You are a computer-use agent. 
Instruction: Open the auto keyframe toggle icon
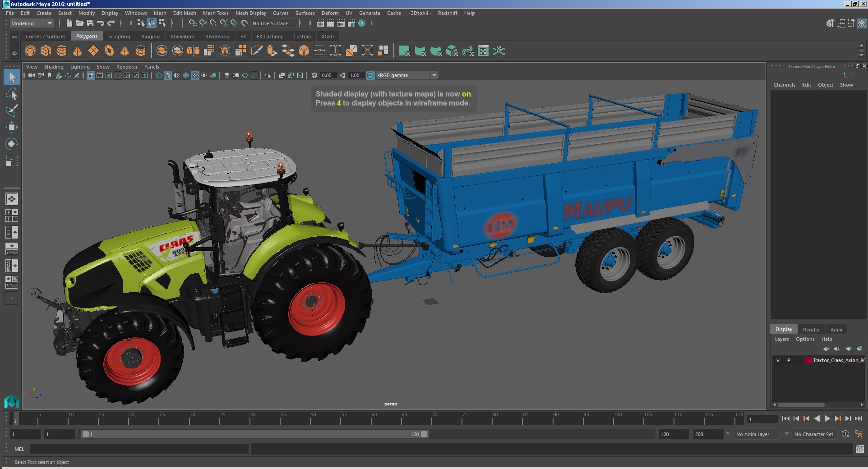845,434
